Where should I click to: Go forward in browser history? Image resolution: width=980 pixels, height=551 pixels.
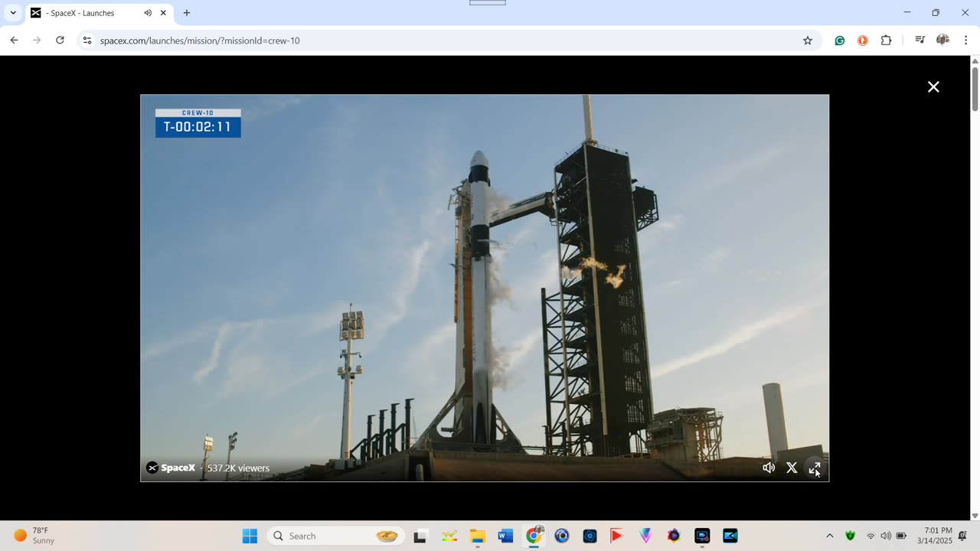point(37,41)
